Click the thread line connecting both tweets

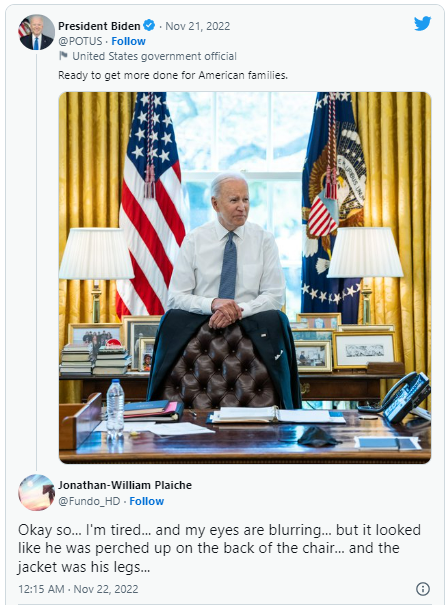coord(36,262)
